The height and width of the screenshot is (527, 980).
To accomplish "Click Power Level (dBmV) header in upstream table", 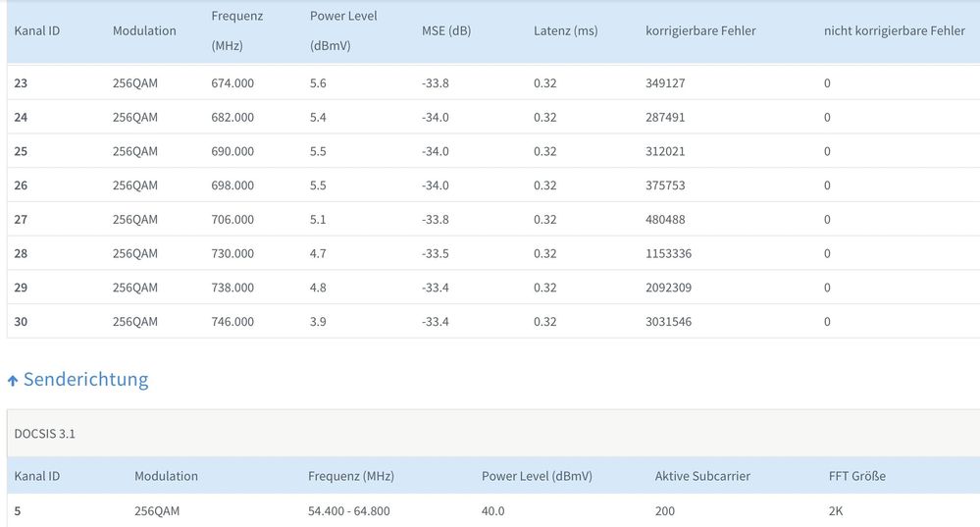I will [537, 476].
